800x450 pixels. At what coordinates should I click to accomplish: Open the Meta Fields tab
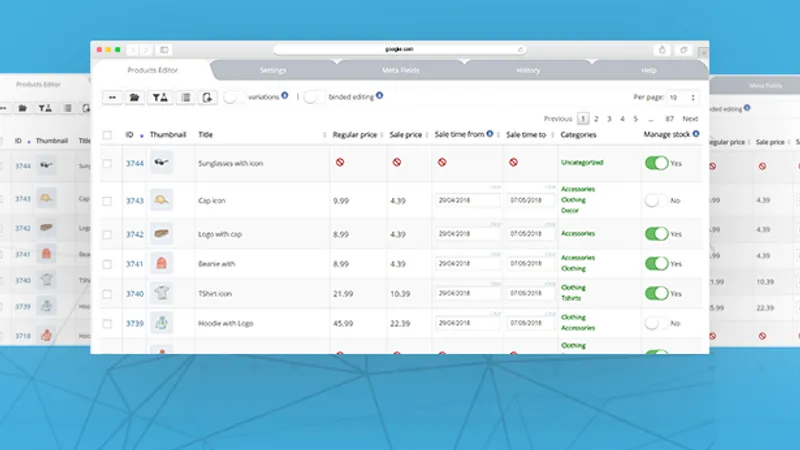click(x=401, y=70)
